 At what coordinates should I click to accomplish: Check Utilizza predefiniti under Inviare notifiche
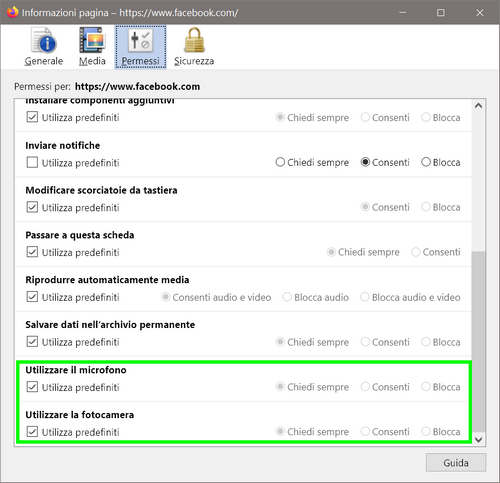point(32,162)
